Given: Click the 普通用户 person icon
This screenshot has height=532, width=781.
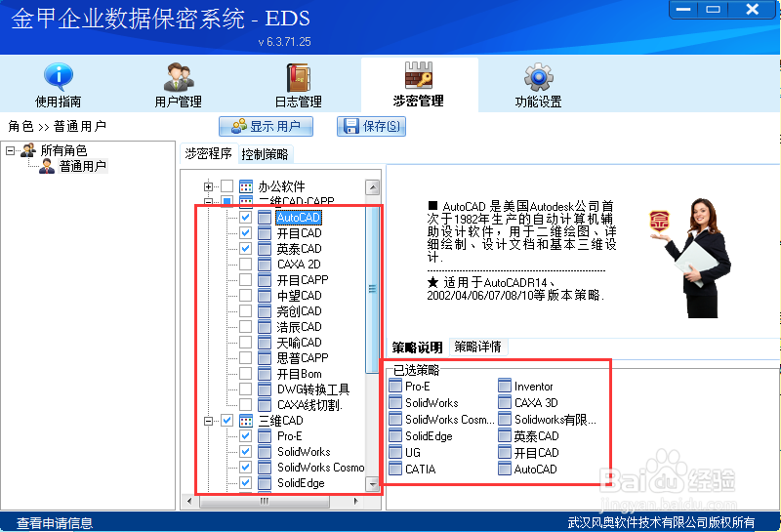Looking at the screenshot, I should 47,166.
